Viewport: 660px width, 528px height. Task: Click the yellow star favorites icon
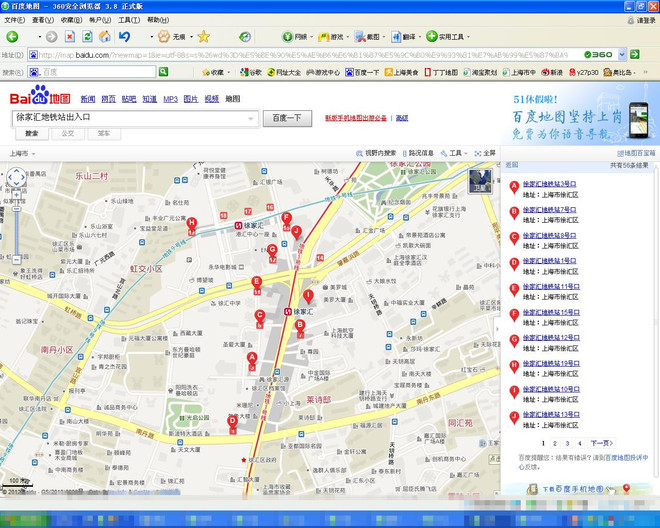[x=204, y=37]
